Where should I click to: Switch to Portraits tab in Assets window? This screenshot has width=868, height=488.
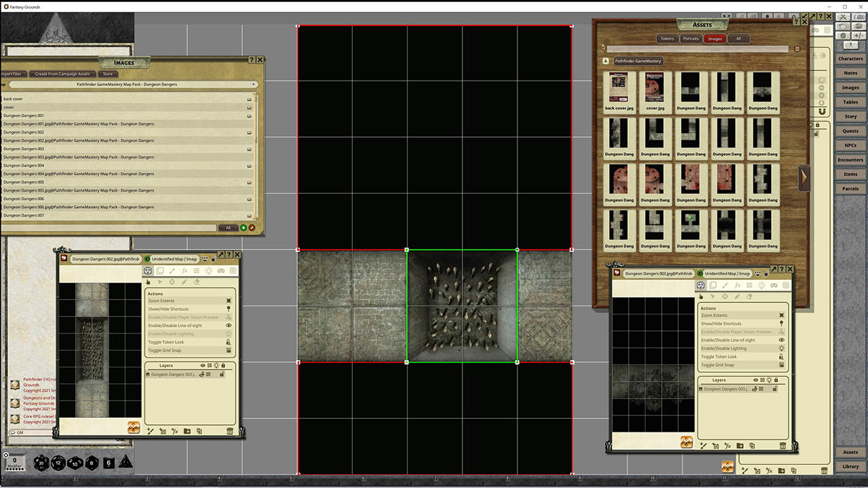pyautogui.click(x=691, y=39)
